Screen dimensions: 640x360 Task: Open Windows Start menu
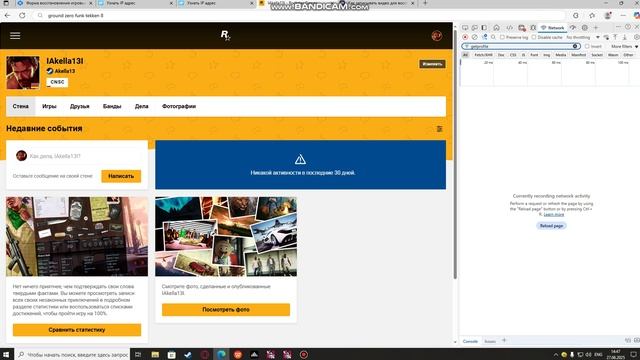point(6,354)
